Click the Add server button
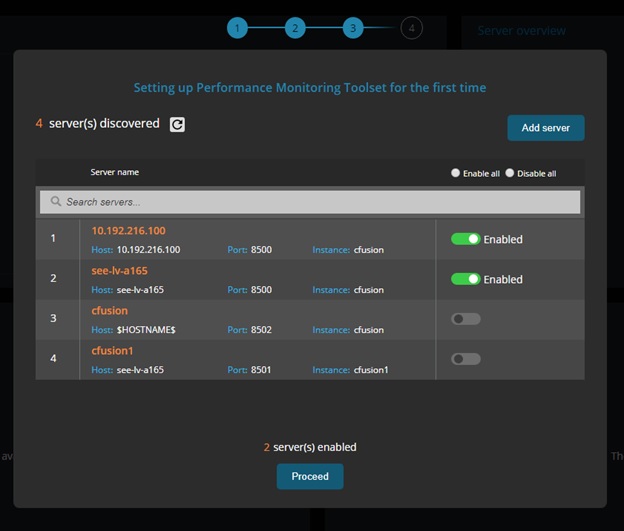This screenshot has width=624, height=531. pyautogui.click(x=545, y=128)
